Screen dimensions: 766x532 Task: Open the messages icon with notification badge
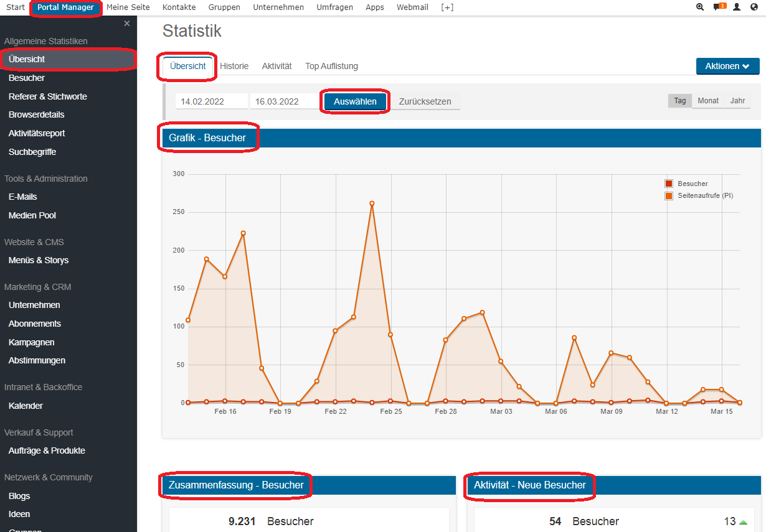[718, 7]
